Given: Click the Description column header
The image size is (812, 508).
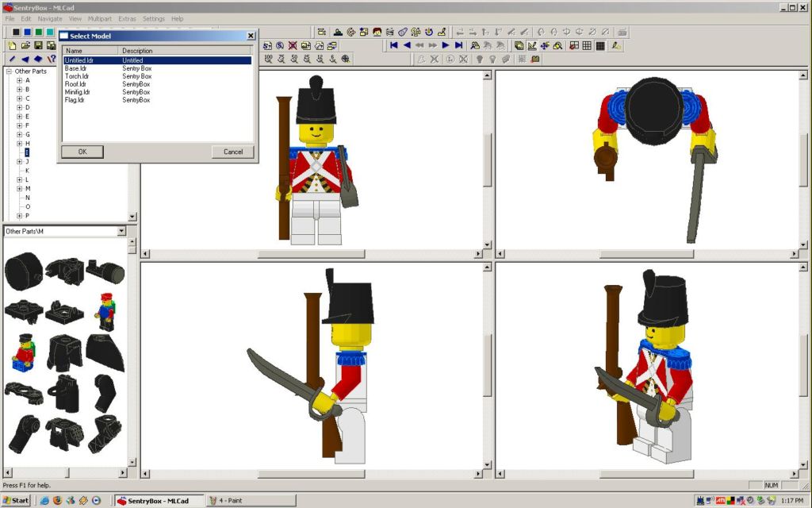Looking at the screenshot, I should coord(186,51).
